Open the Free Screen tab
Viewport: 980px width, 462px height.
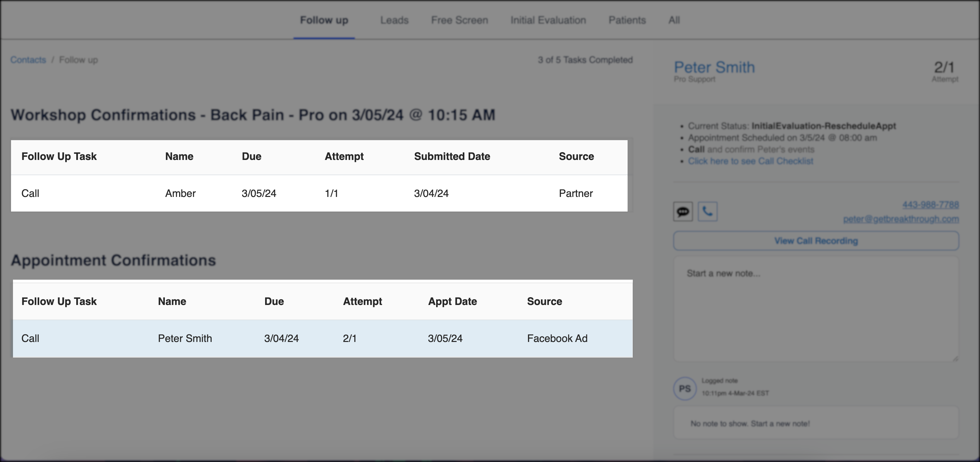[459, 20]
